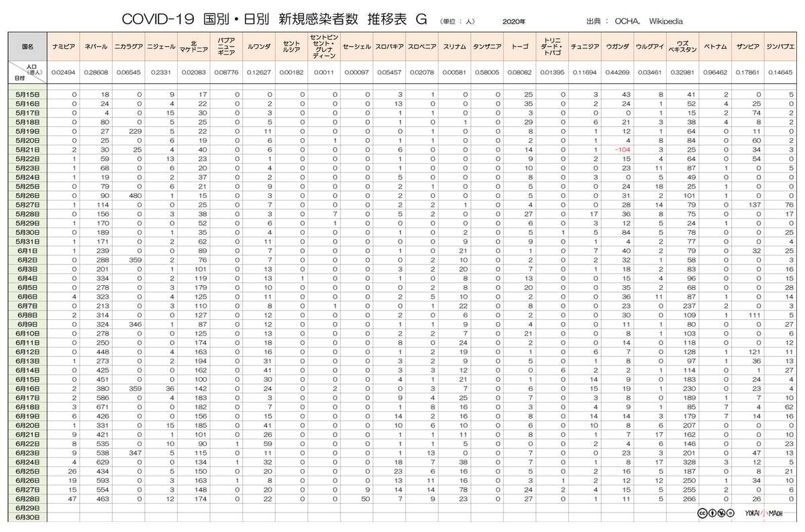This screenshot has height=532, width=805.
Task: Select the '6月10日' date row label
Action: tap(28, 332)
